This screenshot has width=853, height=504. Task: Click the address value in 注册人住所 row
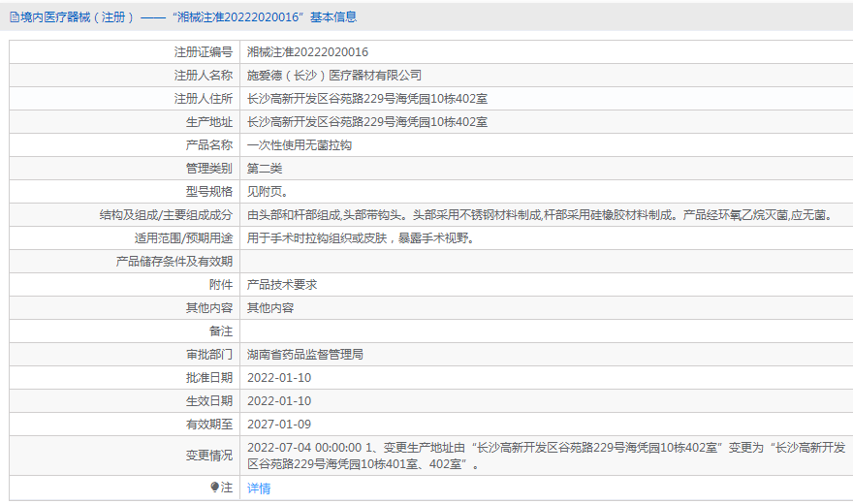point(367,99)
